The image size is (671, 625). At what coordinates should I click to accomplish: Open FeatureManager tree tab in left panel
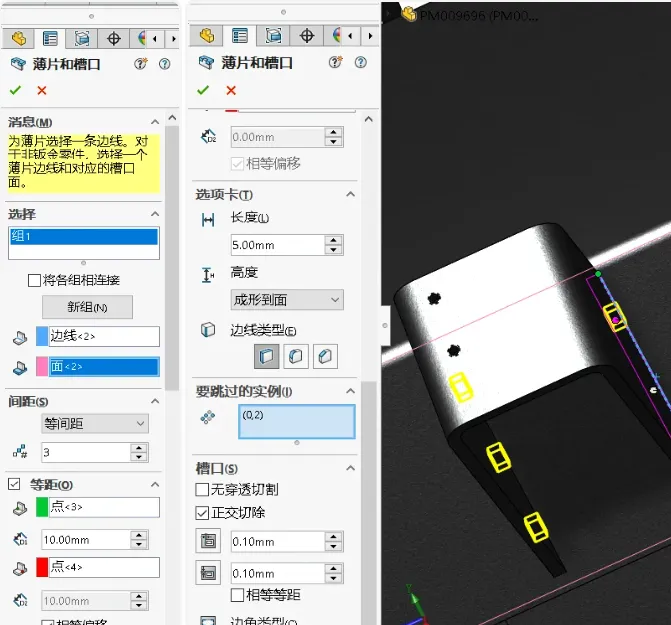pyautogui.click(x=16, y=38)
